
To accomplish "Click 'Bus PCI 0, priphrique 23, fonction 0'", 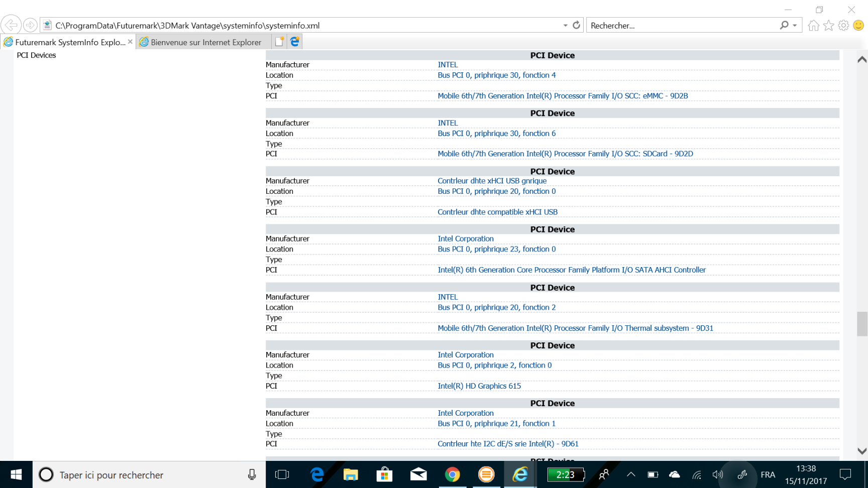I will click(497, 249).
